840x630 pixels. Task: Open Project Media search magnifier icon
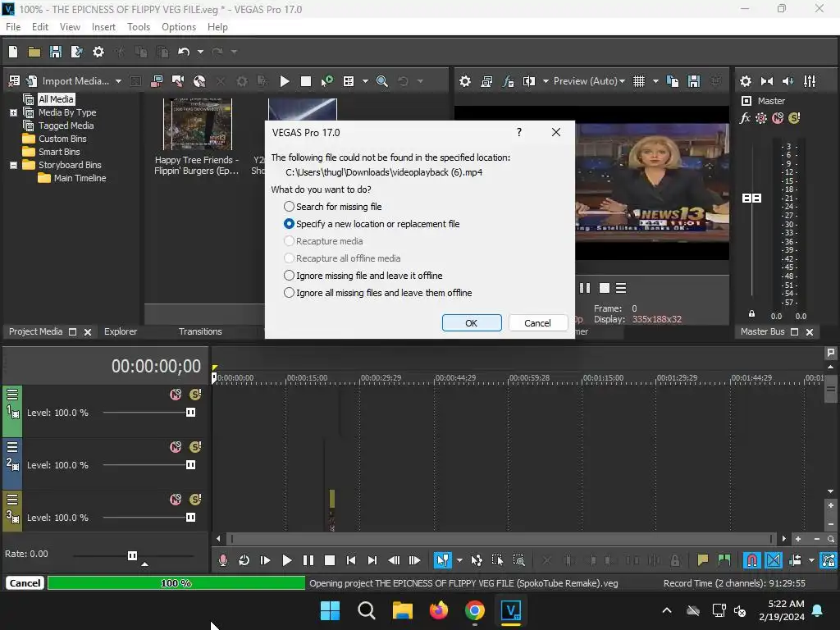coord(382,81)
